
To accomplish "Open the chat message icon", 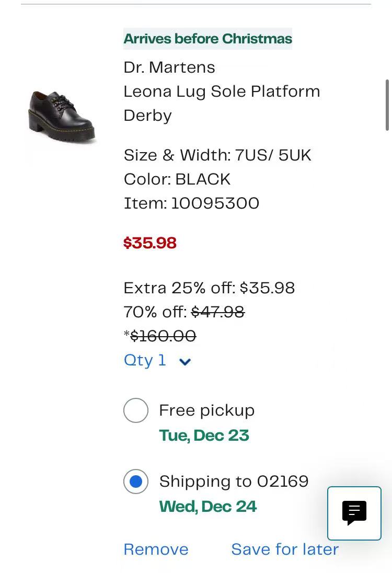I will coord(354,513).
